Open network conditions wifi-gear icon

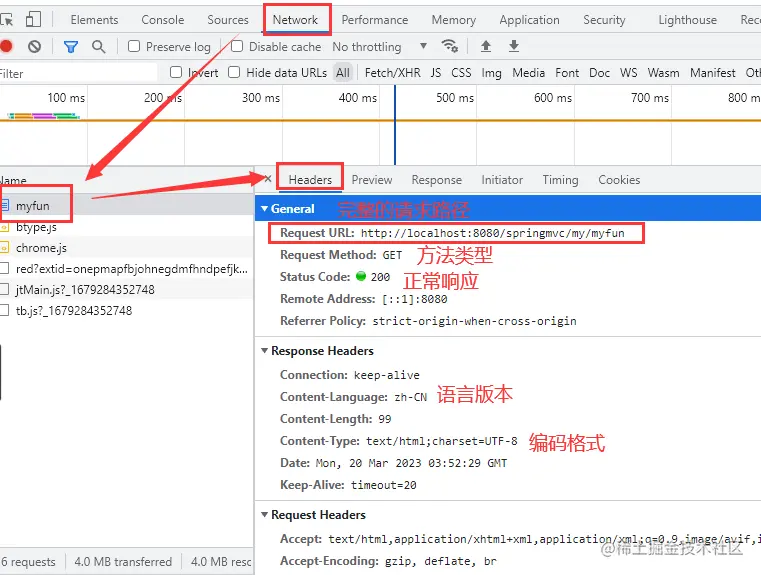450,46
